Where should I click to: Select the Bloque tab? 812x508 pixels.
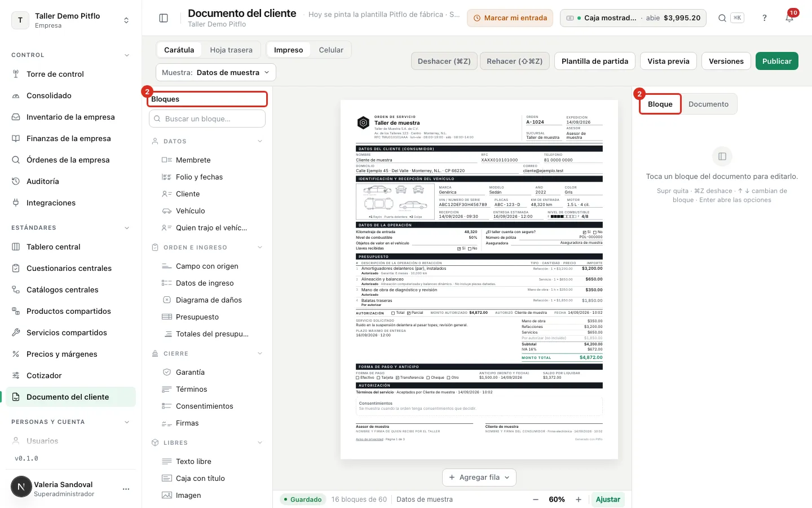pyautogui.click(x=660, y=104)
